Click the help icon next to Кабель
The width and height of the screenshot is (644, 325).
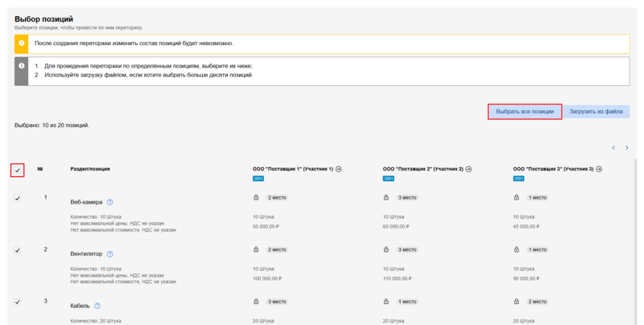click(x=97, y=306)
